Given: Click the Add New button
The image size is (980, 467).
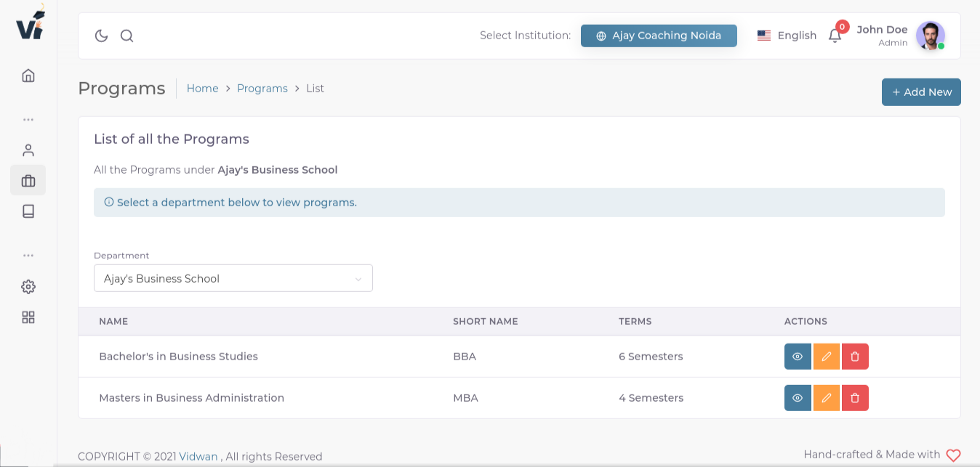Looking at the screenshot, I should click(921, 92).
